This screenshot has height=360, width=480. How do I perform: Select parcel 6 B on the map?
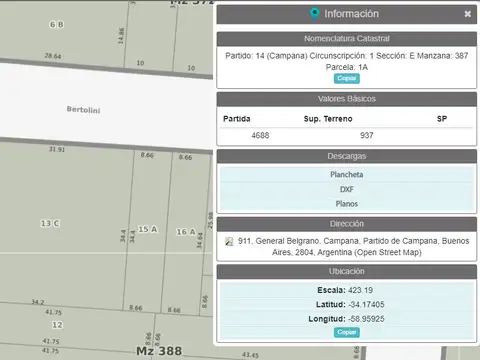tap(56, 24)
